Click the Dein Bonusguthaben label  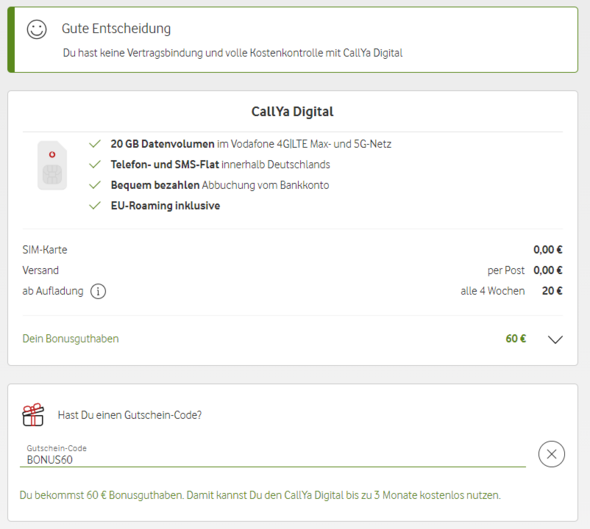pos(70,339)
